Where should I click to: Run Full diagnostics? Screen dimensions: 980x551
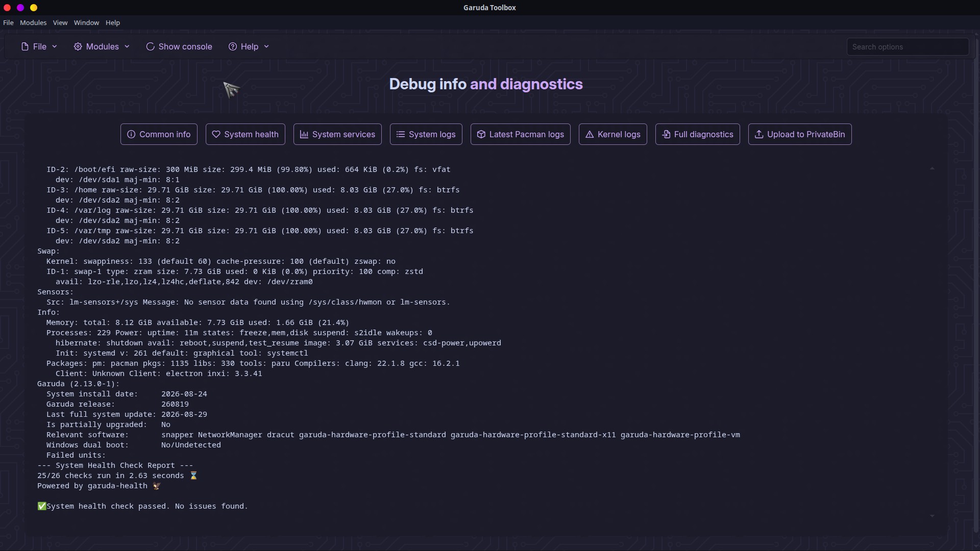pyautogui.click(x=698, y=134)
